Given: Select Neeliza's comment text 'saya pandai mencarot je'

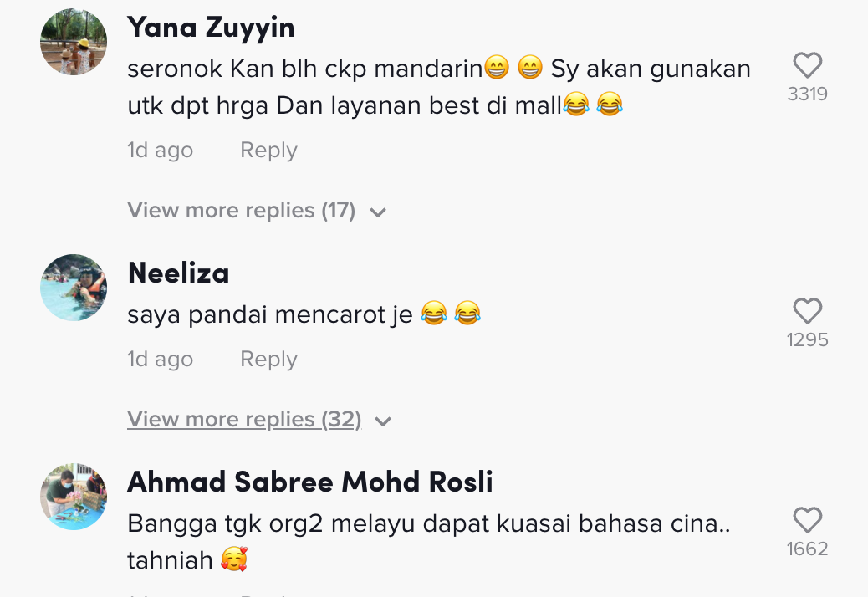Looking at the screenshot, I should [269, 315].
